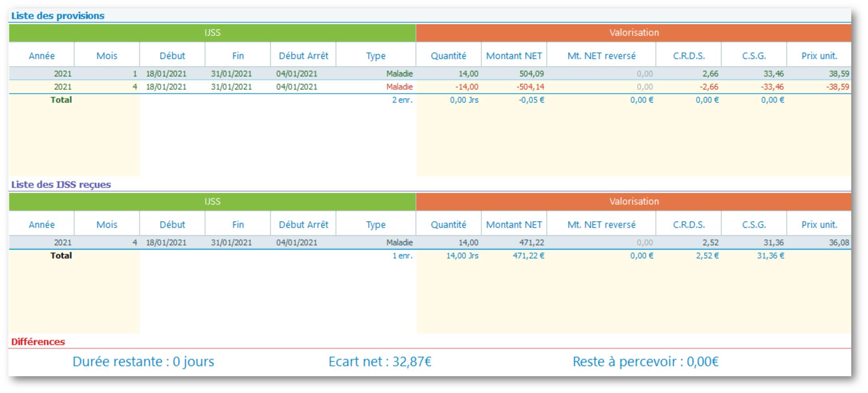Click the received C.R.D.S. value 2,52 in row
Image resolution: width=868 pixels, height=393 pixels.
tap(710, 243)
